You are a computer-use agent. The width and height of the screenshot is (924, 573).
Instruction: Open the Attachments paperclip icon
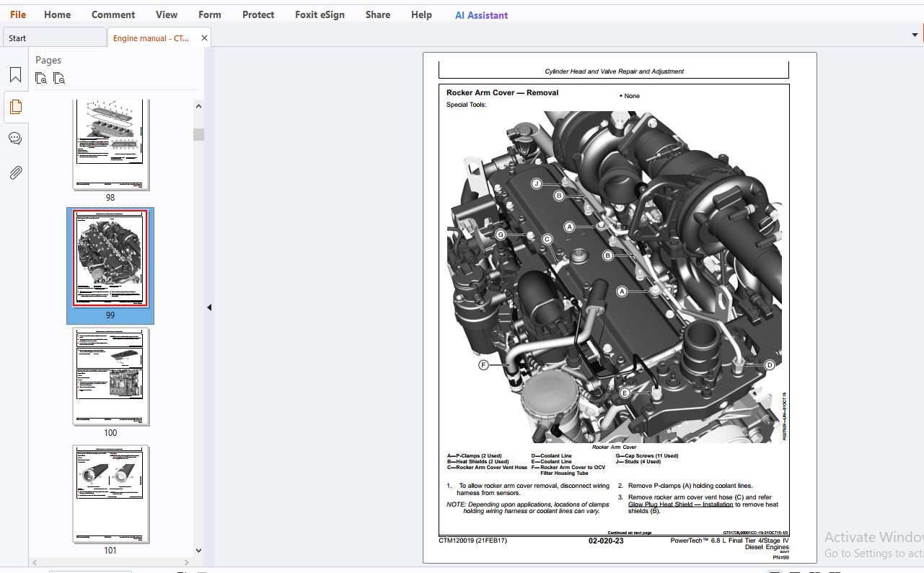(15, 172)
